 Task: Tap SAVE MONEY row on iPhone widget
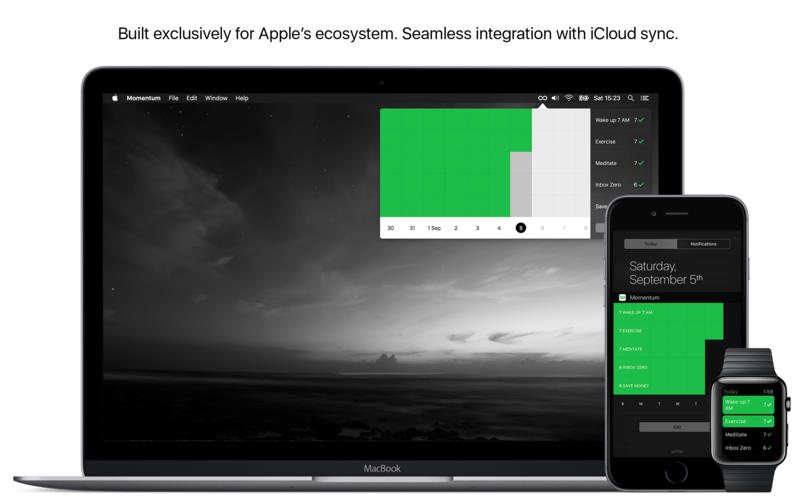(x=659, y=386)
